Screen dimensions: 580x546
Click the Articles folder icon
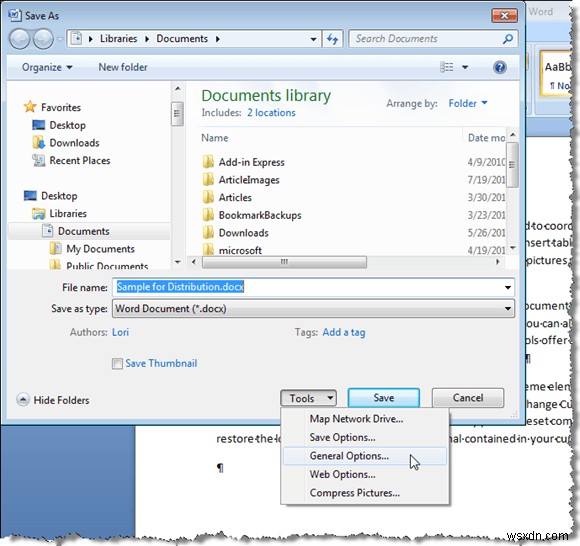point(208,197)
